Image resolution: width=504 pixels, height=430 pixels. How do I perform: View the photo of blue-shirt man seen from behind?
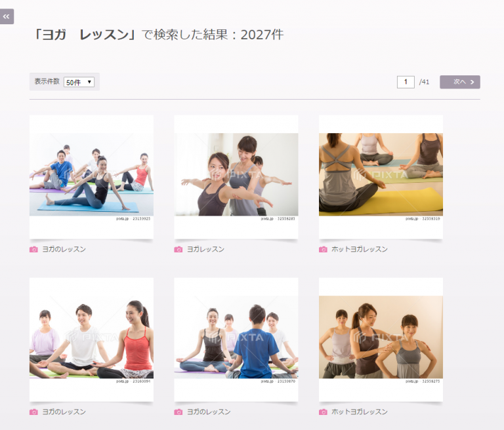tap(236, 338)
